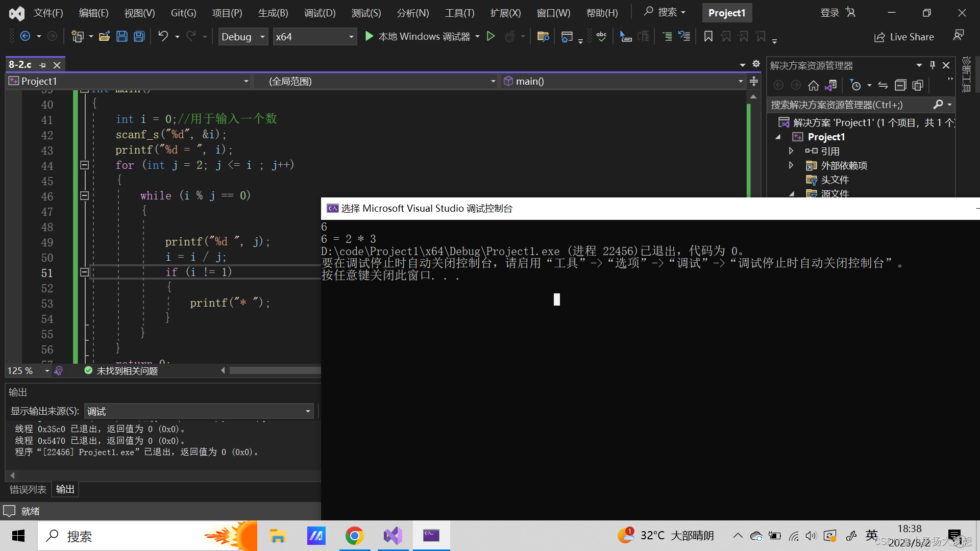Click the 搜索 search button in title bar

pos(665,12)
